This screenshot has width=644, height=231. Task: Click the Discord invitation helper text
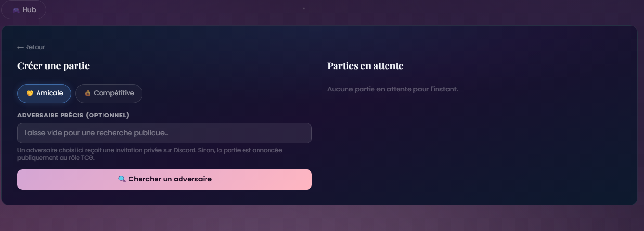coord(150,154)
